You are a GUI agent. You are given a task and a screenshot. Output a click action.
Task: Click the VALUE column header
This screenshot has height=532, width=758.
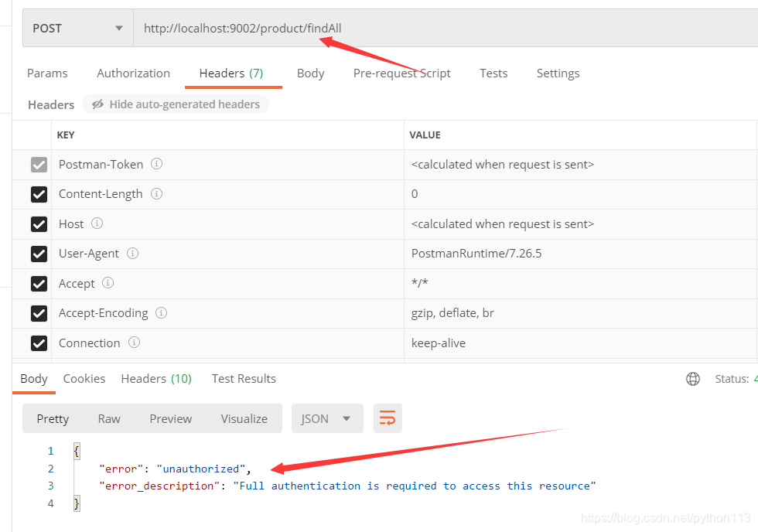425,135
